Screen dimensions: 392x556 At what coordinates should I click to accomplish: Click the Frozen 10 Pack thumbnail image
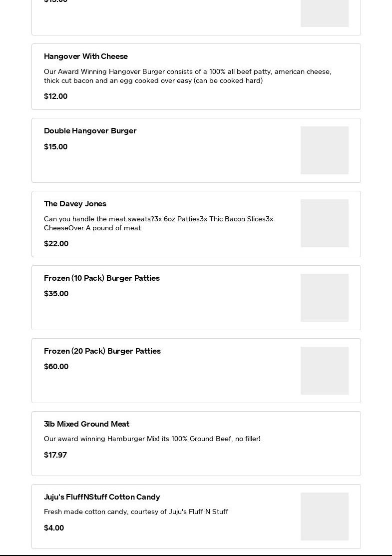324,298
